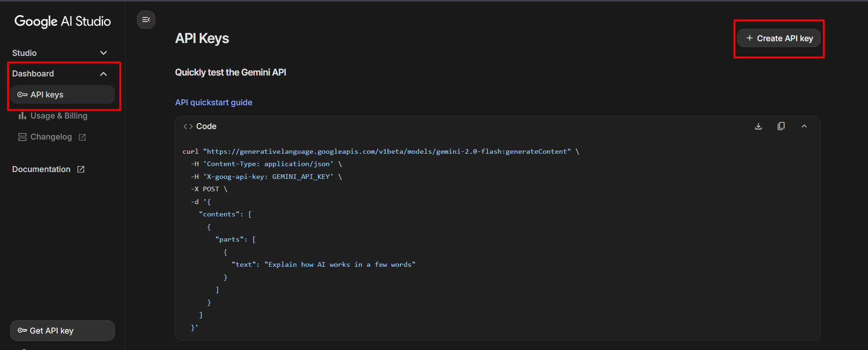Open the Changelog link

click(52, 137)
